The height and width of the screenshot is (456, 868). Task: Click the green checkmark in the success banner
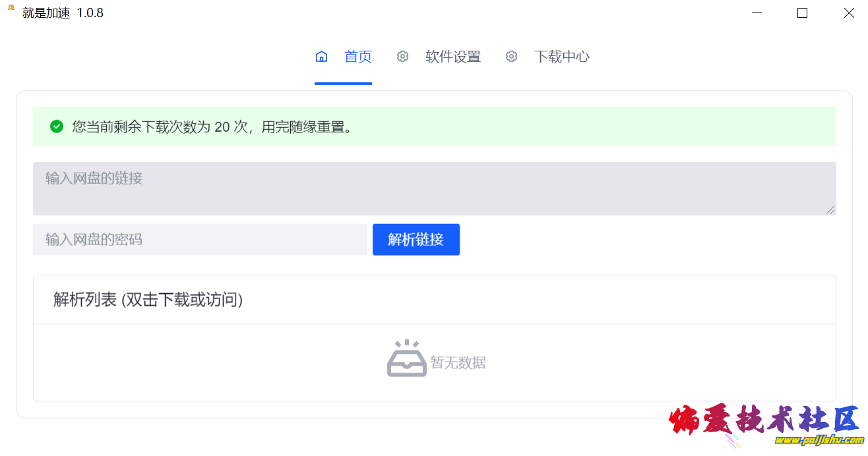pos(56,127)
